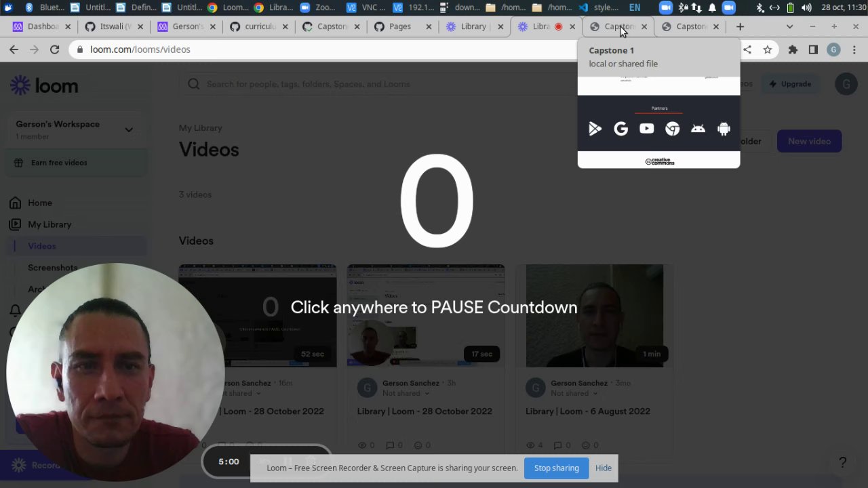
Task: Reload the Loom page
Action: pos(54,49)
